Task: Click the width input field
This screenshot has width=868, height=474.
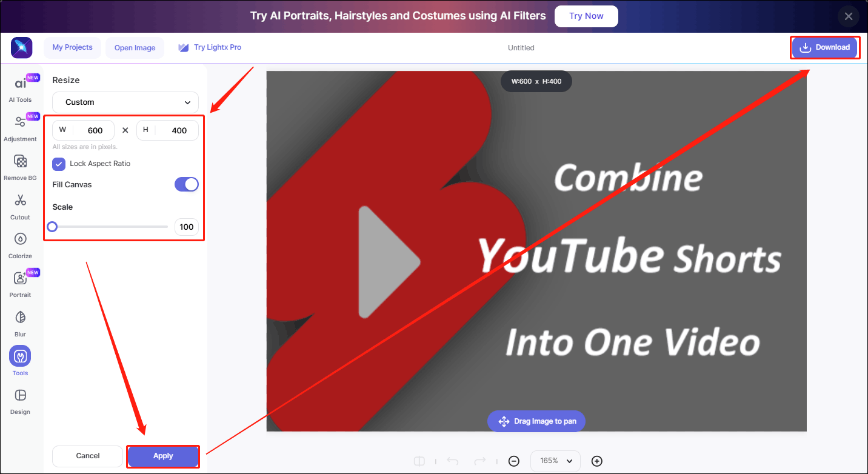Action: tap(83, 130)
